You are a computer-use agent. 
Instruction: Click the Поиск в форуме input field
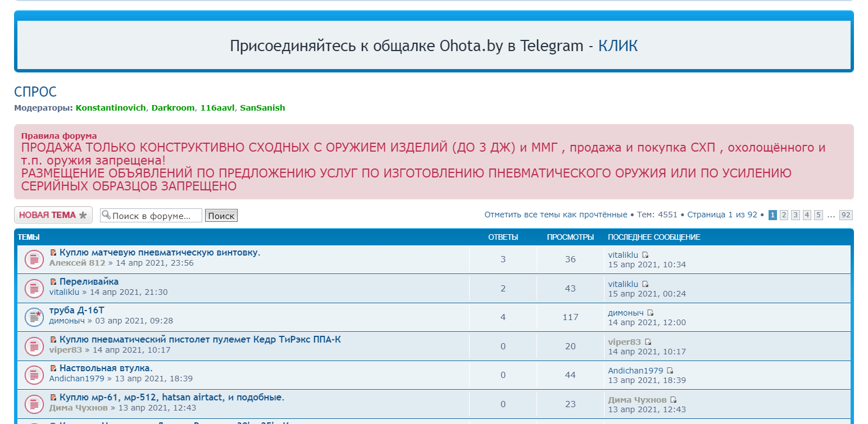pos(151,216)
